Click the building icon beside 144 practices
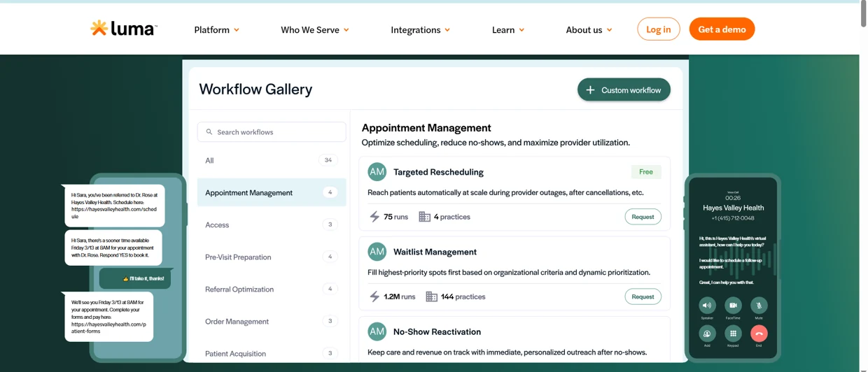 [x=431, y=296]
